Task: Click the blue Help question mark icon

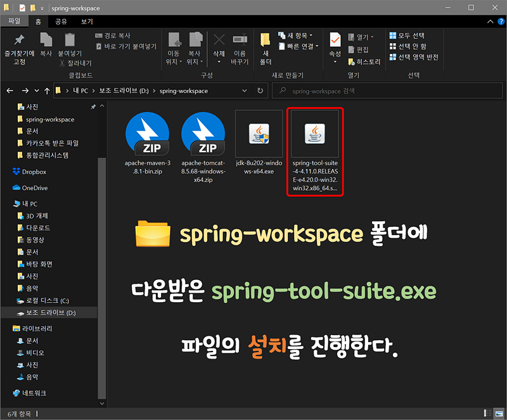Action: tap(501, 22)
